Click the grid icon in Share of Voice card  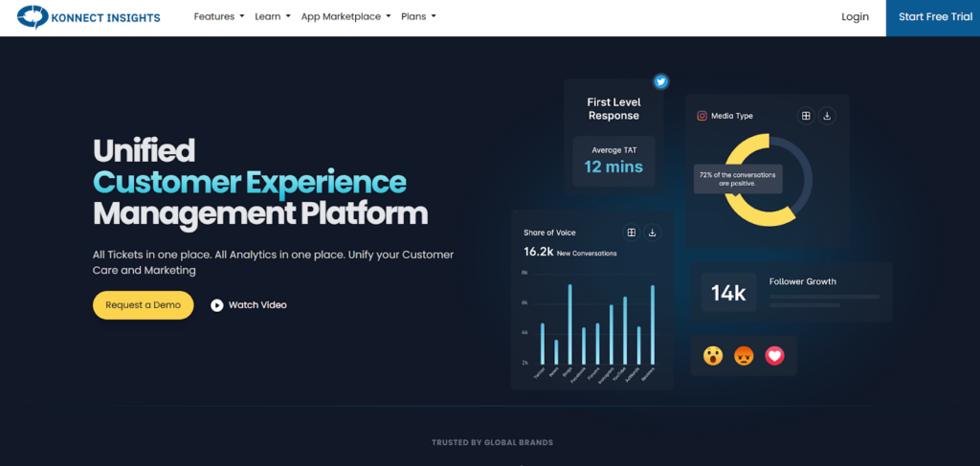pos(631,233)
